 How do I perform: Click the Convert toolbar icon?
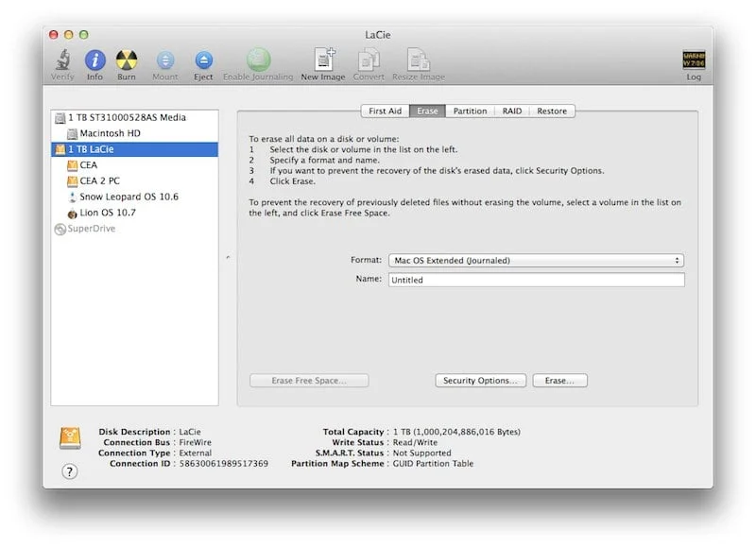click(x=369, y=60)
